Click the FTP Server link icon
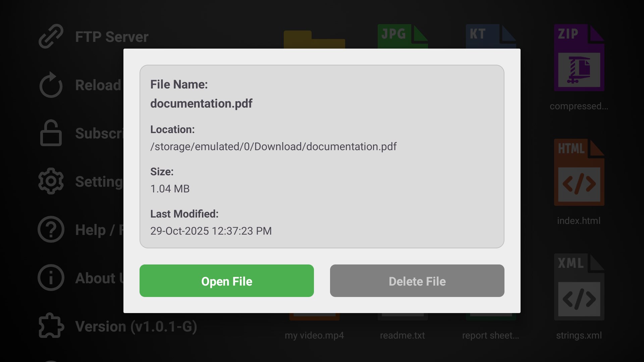The width and height of the screenshot is (644, 362). [51, 36]
